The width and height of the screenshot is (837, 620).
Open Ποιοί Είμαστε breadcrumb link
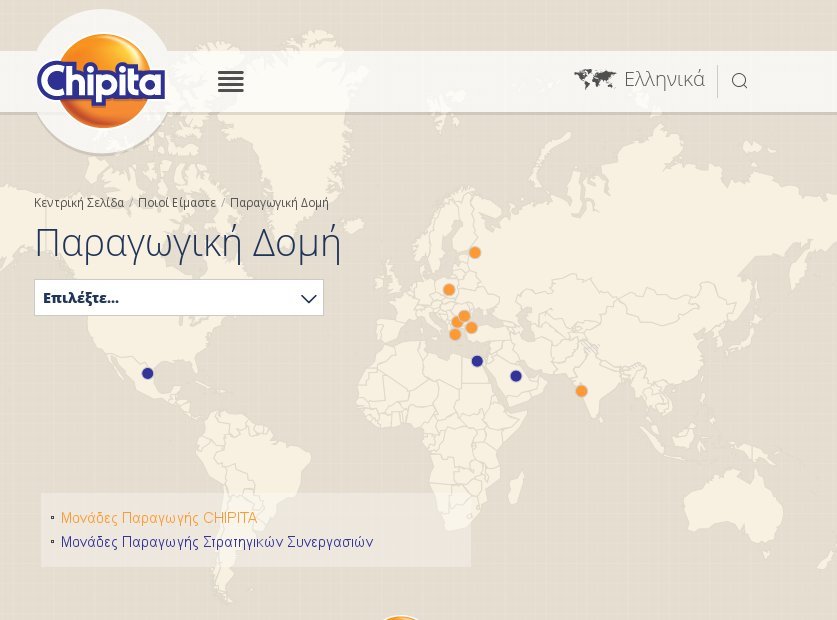click(177, 203)
